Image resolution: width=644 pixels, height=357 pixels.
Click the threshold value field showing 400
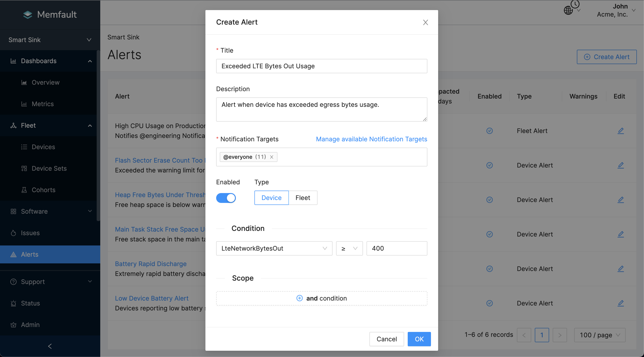pyautogui.click(x=397, y=248)
